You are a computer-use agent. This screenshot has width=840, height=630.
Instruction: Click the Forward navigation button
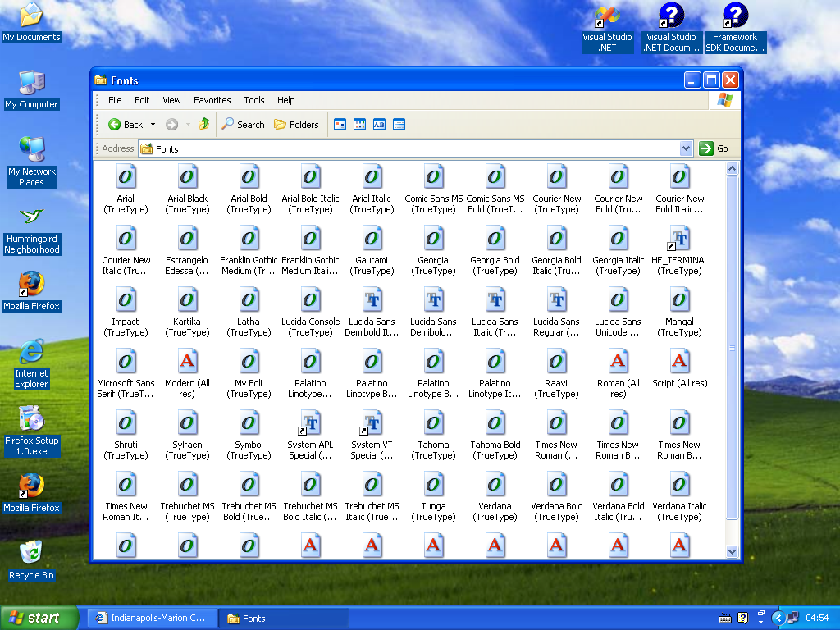pos(171,125)
